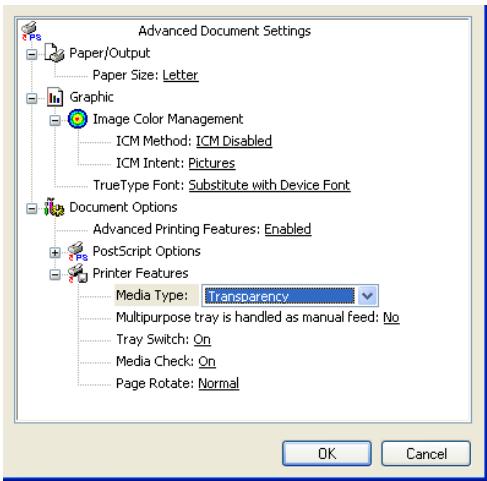The width and height of the screenshot is (487, 481).
Task: Collapse the Image Color Management node
Action: click(55, 120)
